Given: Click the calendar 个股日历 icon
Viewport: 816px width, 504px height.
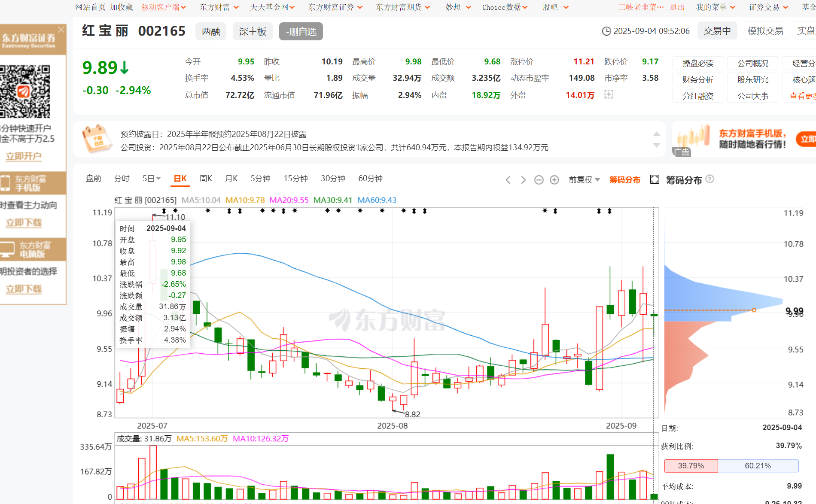Looking at the screenshot, I should 97,139.
